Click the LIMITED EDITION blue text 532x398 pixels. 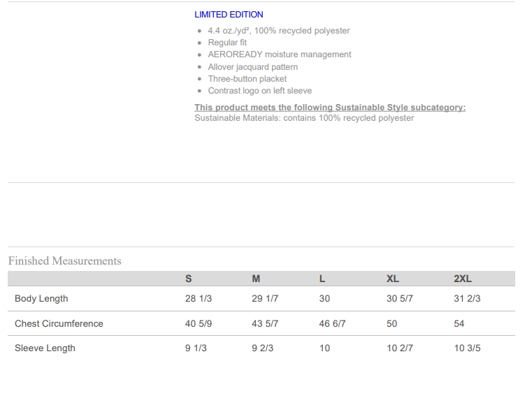pyautogui.click(x=229, y=15)
